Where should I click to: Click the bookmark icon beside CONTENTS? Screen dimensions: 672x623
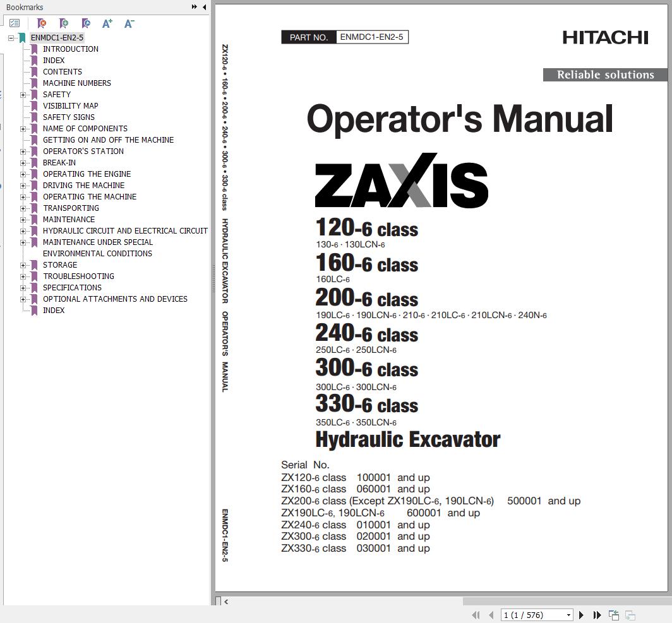(x=34, y=71)
